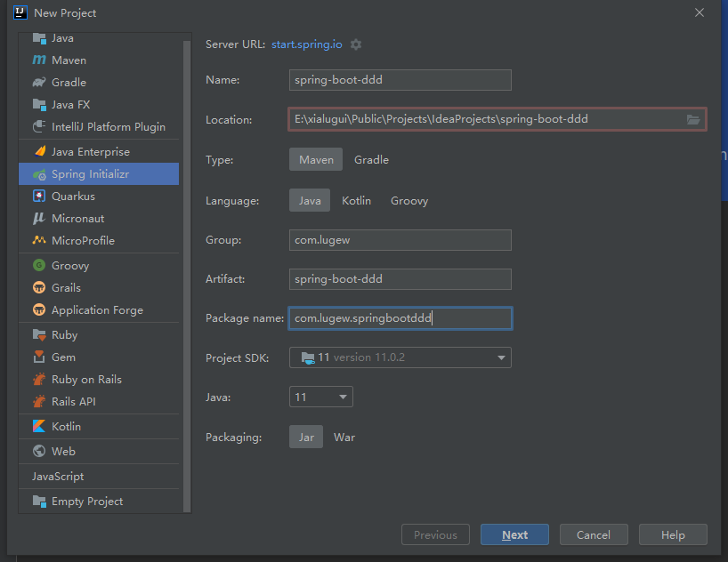The height and width of the screenshot is (562, 728).
Task: Select the IntelliJ Platform Plugin entry
Action: (99, 126)
